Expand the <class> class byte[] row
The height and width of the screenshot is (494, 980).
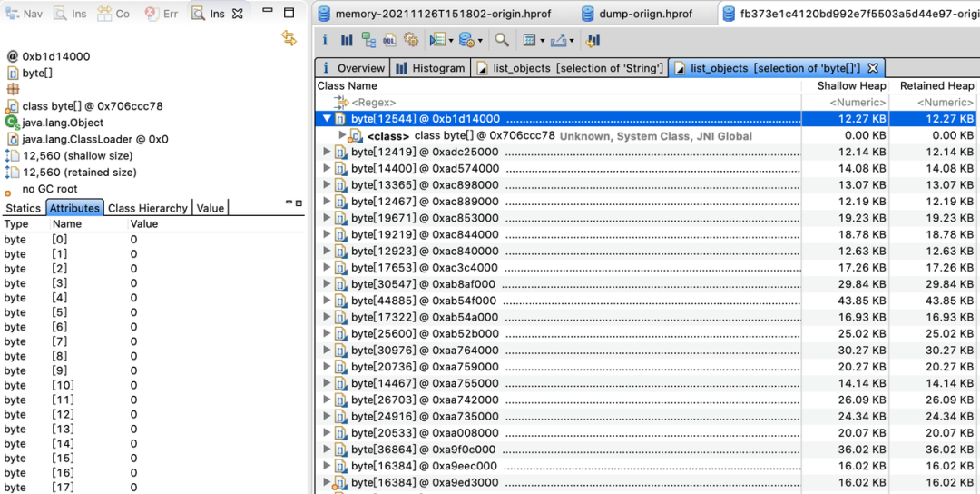(341, 135)
